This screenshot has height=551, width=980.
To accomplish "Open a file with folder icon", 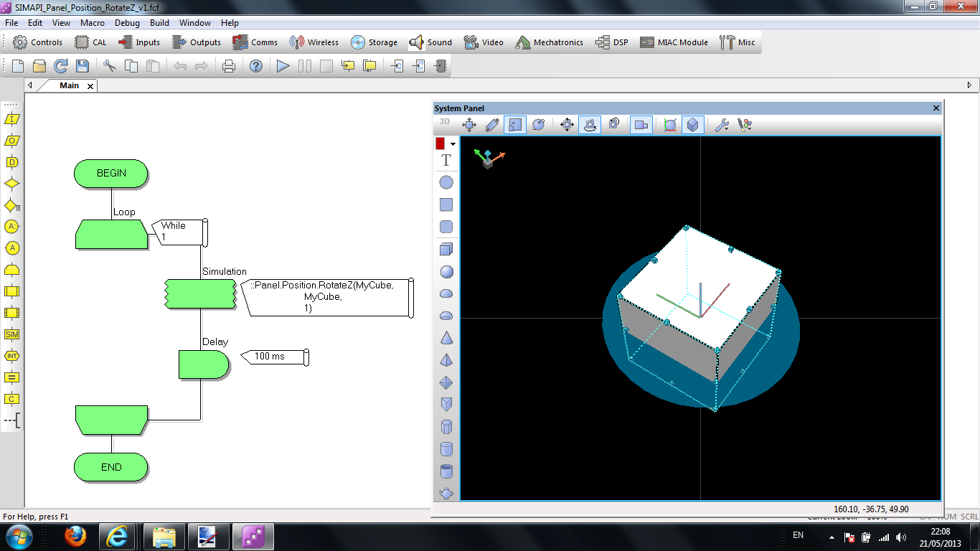I will (39, 66).
